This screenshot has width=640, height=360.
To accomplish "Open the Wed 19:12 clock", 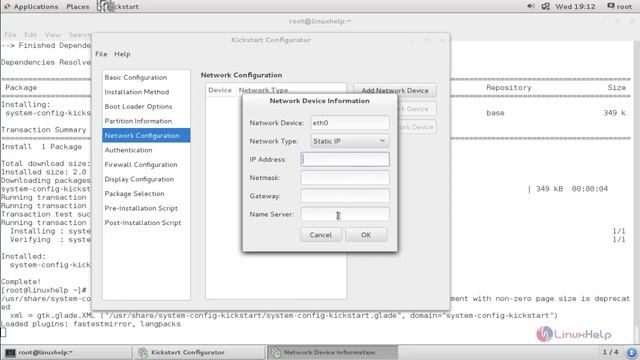I will coord(575,7).
